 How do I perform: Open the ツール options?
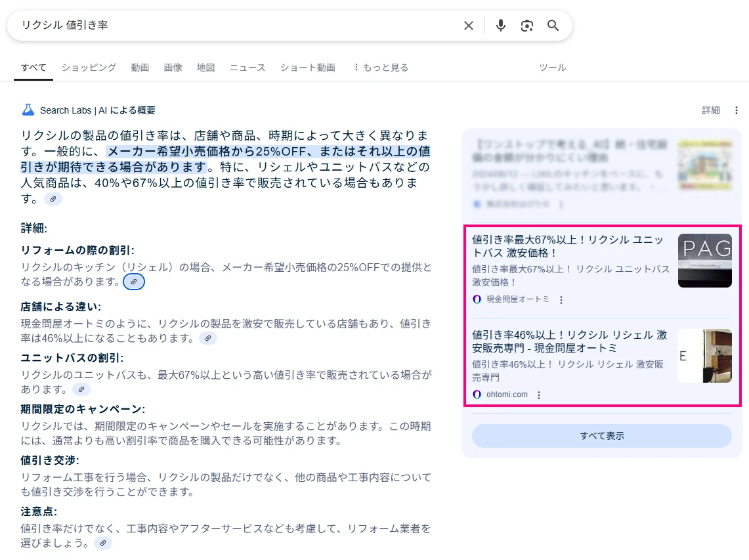(x=553, y=68)
